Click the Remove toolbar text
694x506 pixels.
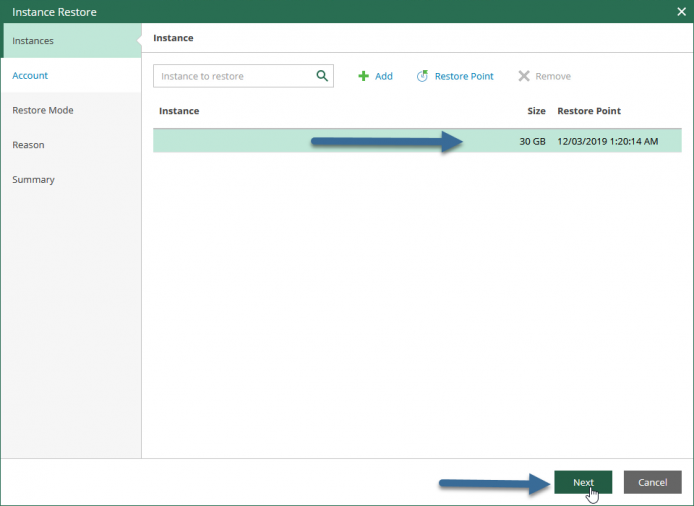point(553,76)
